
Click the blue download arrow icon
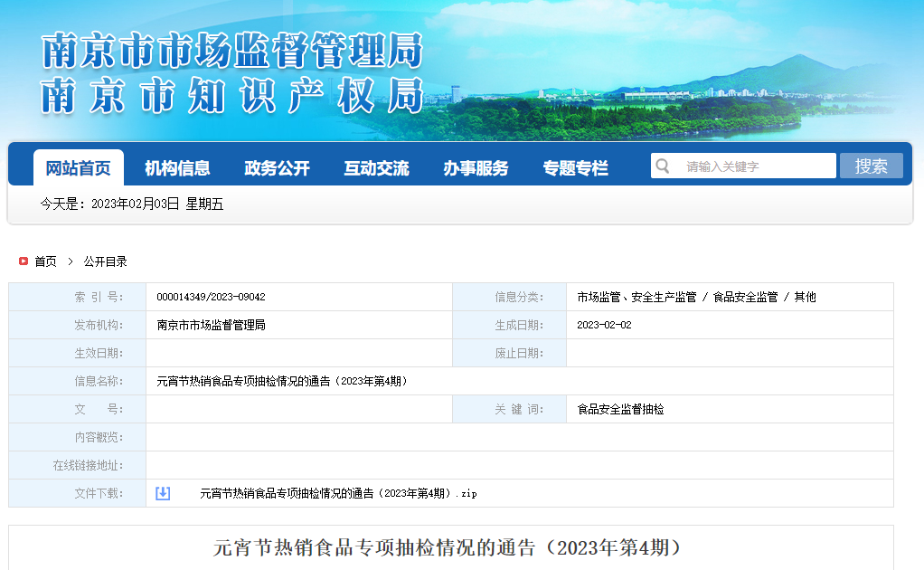point(163,493)
